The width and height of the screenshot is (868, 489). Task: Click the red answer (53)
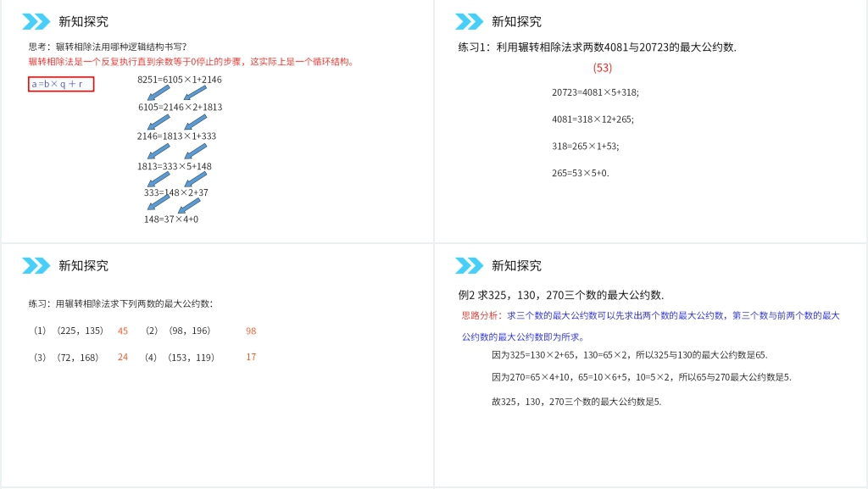603,68
